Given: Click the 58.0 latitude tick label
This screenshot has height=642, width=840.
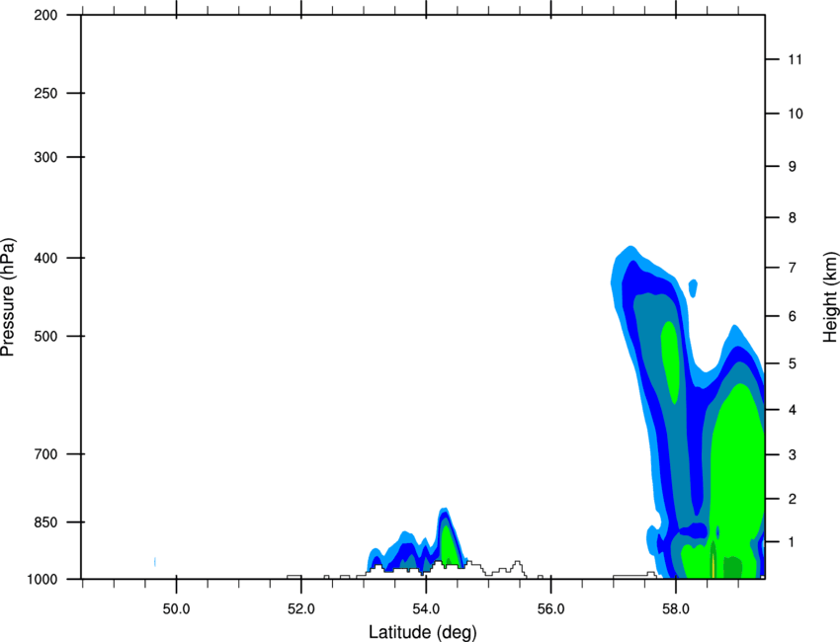Looking at the screenshot, I should 676,608.
